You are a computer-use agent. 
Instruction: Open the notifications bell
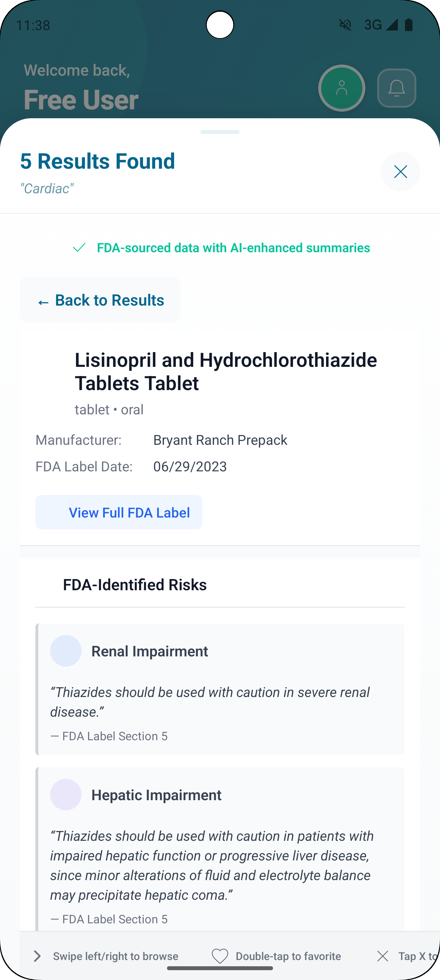(396, 88)
